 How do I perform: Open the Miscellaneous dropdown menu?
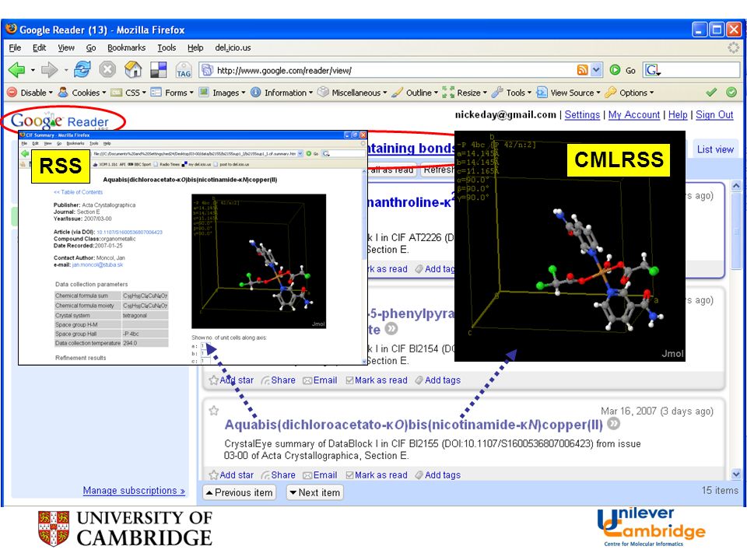coord(352,93)
